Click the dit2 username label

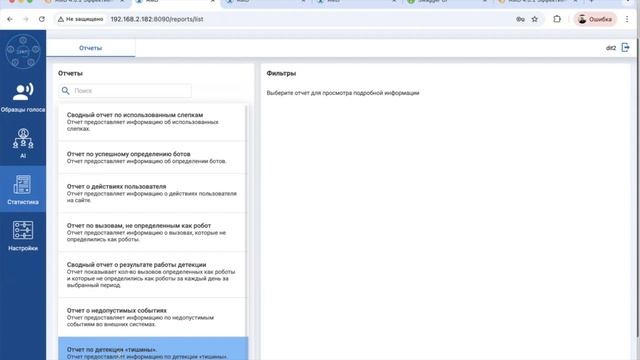coord(611,48)
